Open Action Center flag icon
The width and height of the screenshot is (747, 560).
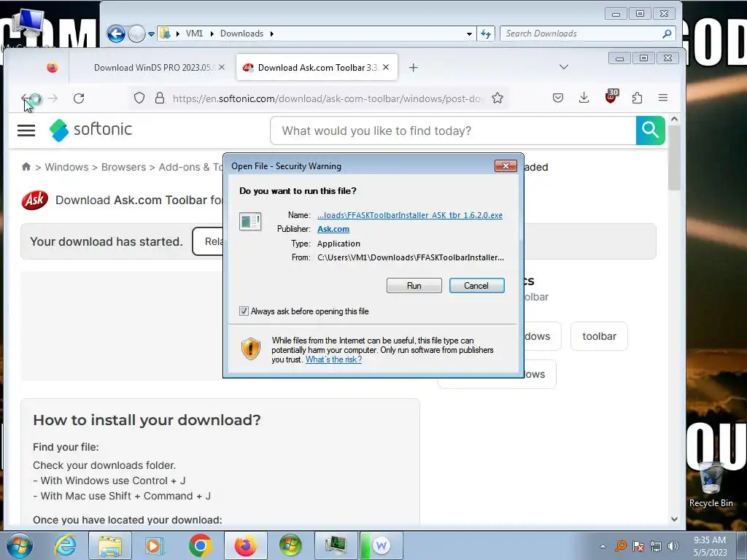tap(638, 546)
